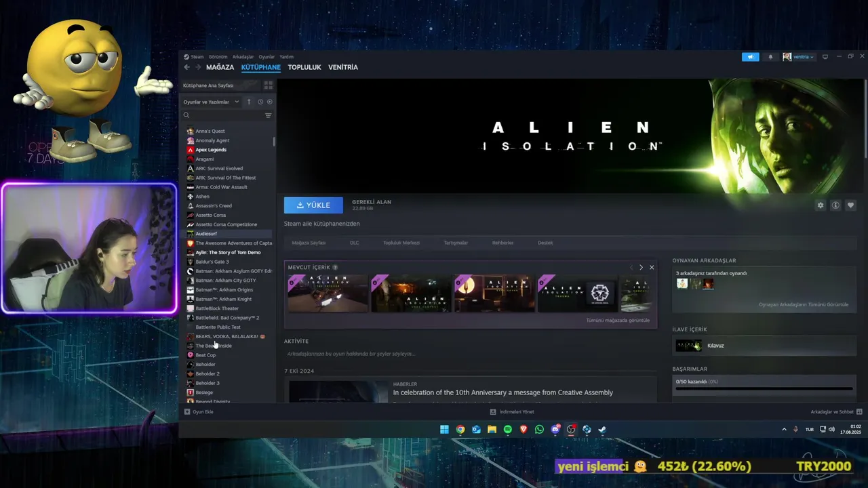The height and width of the screenshot is (488, 868).
Task: Go forward with the right arrow
Action: coord(197,67)
